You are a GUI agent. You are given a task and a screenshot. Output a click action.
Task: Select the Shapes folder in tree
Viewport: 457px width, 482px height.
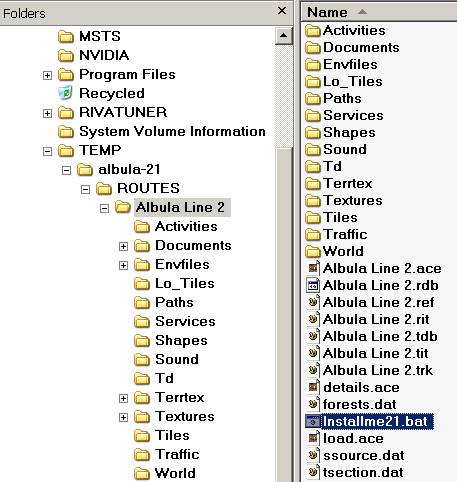[x=181, y=340]
